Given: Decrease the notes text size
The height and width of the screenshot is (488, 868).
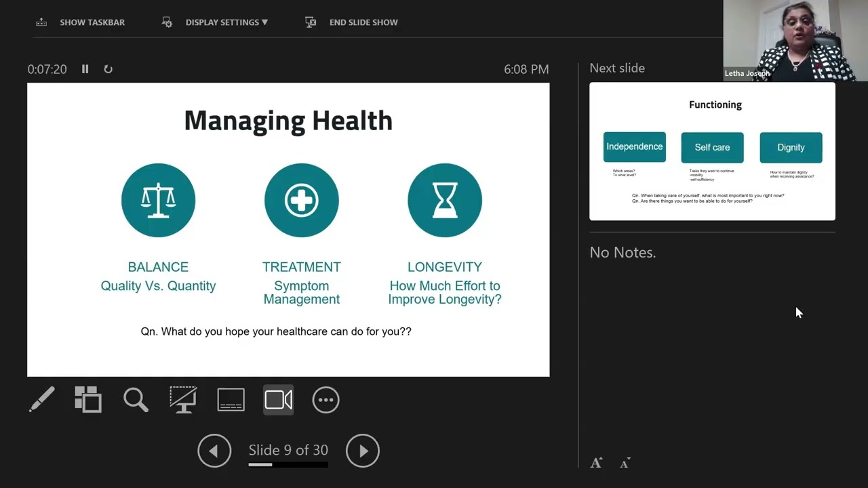Looking at the screenshot, I should point(625,463).
